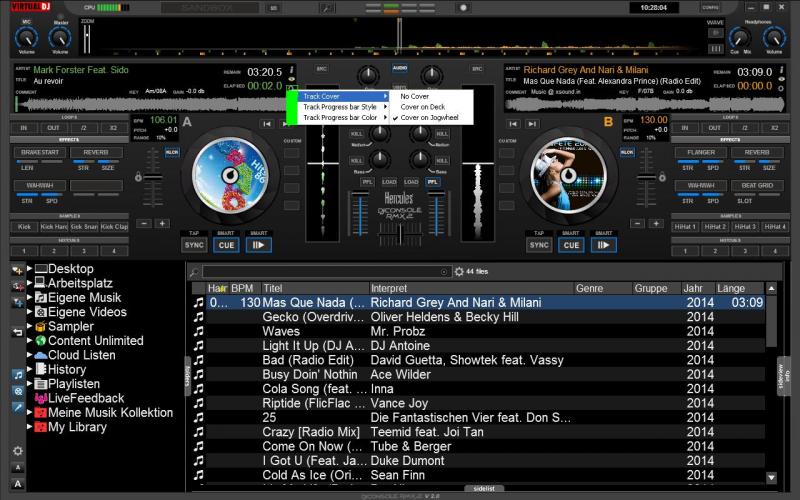Open Track Progress bar Style submenu

pyautogui.click(x=340, y=107)
